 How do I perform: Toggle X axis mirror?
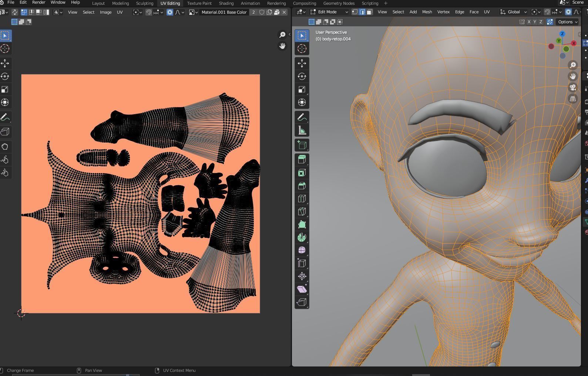(529, 22)
